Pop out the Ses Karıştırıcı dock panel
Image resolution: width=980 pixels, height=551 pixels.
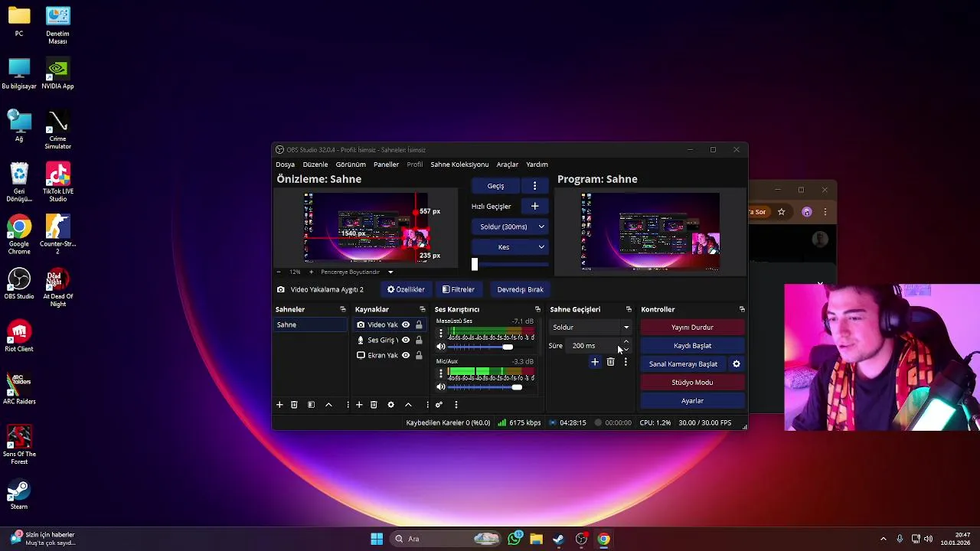coord(537,309)
